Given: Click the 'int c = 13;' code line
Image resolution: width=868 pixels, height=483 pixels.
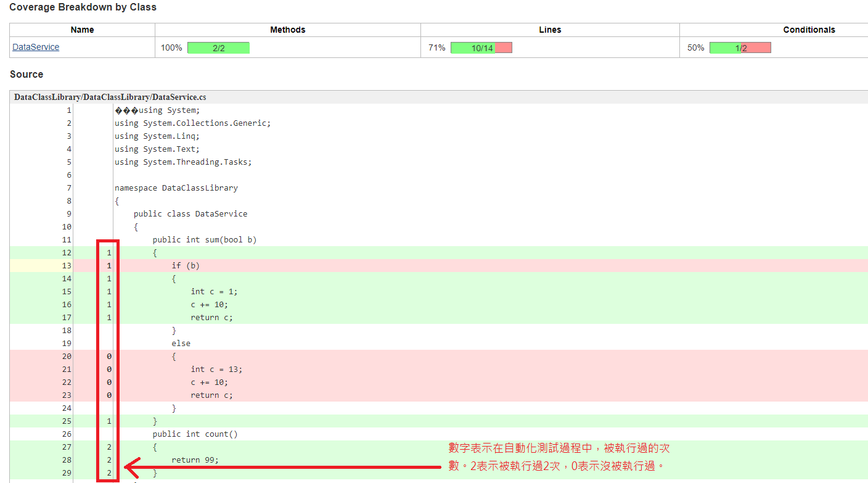Looking at the screenshot, I should [216, 369].
